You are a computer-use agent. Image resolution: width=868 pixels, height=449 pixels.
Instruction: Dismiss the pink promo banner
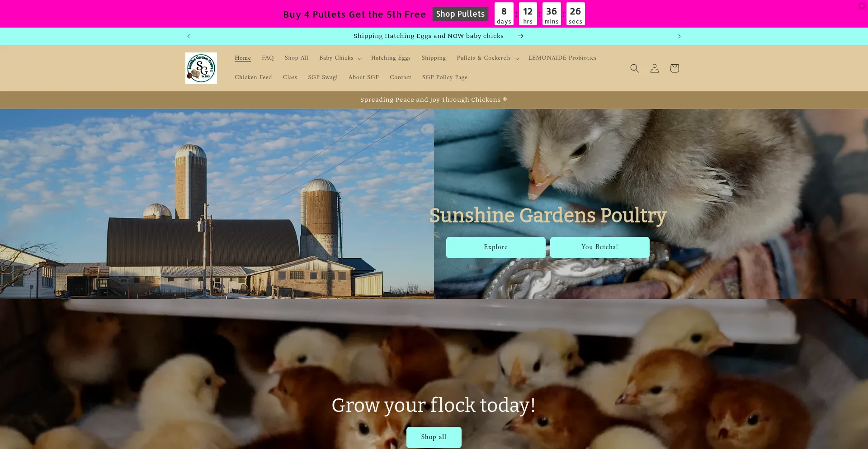[862, 5]
